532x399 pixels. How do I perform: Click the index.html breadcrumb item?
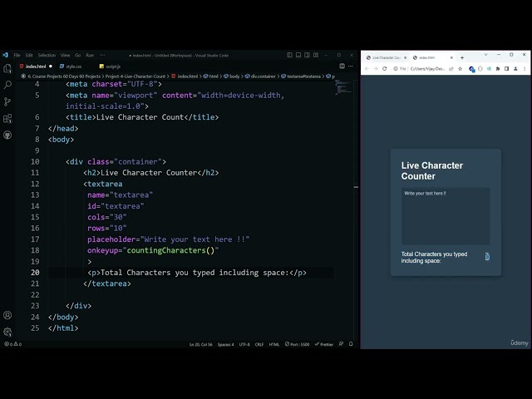(x=185, y=76)
